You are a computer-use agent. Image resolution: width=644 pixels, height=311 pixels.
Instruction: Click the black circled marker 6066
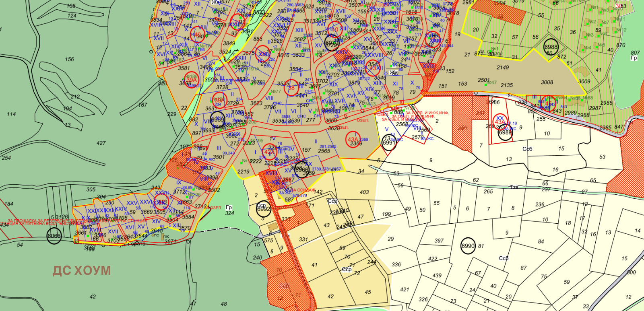[54, 236]
